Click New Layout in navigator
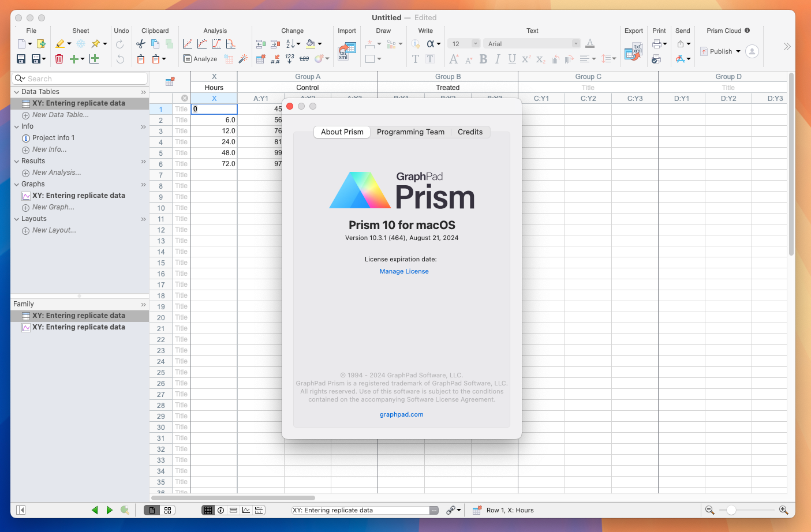This screenshot has height=532, width=811. (x=54, y=230)
